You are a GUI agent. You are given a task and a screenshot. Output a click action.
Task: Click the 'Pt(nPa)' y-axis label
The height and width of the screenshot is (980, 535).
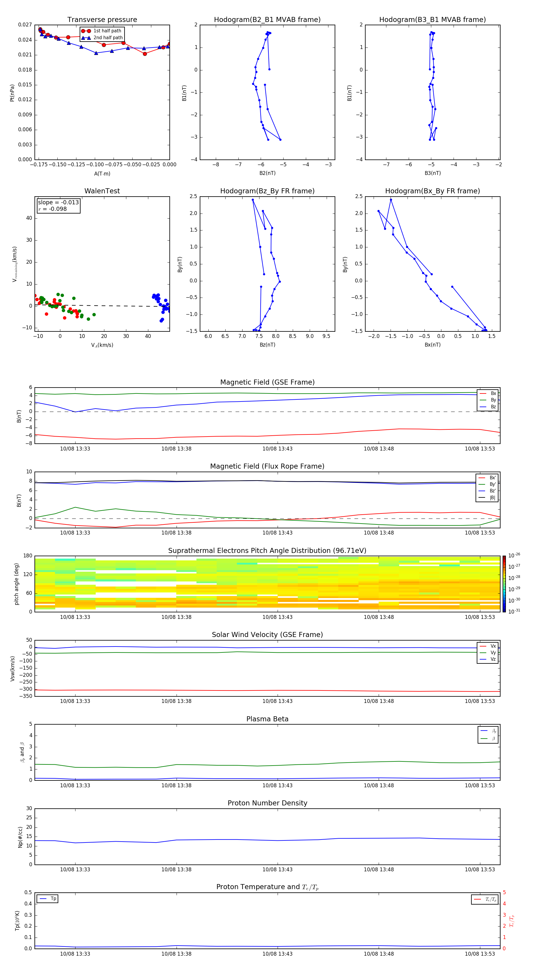(x=12, y=92)
